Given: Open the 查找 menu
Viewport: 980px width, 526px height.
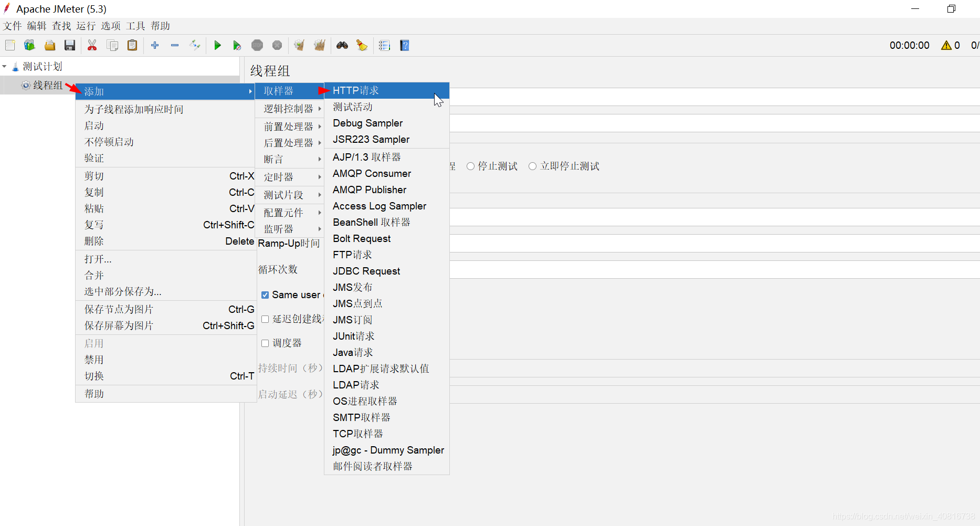Looking at the screenshot, I should click(61, 26).
